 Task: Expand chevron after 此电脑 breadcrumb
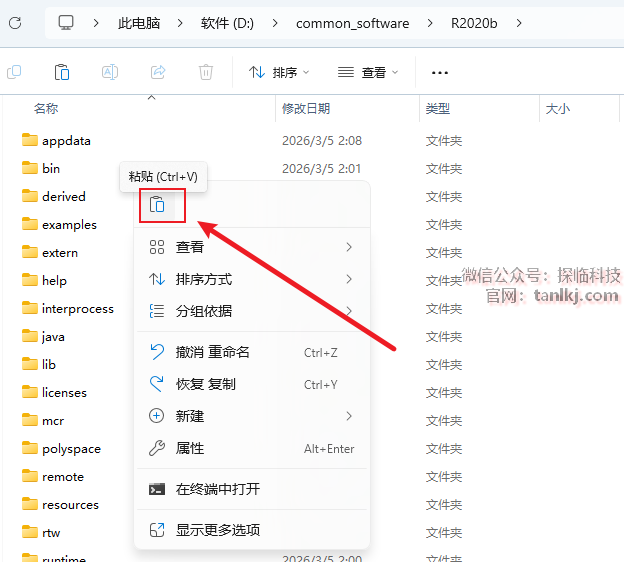(x=180, y=23)
